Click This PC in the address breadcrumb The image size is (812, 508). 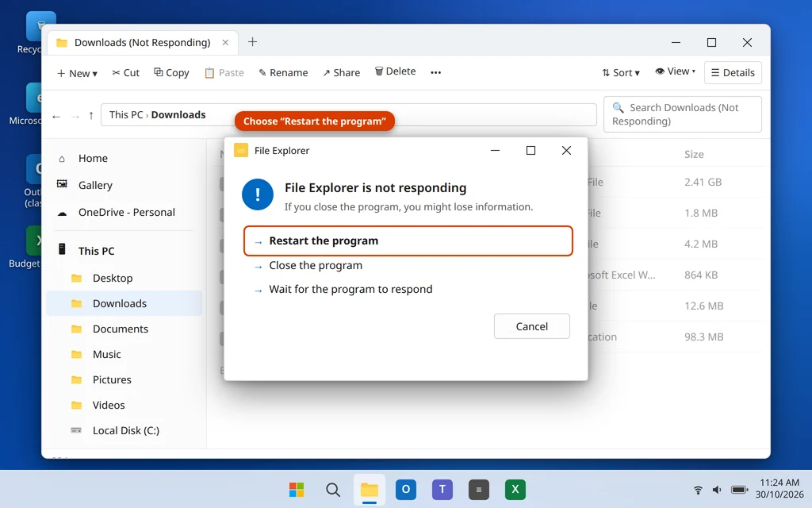[x=126, y=114]
